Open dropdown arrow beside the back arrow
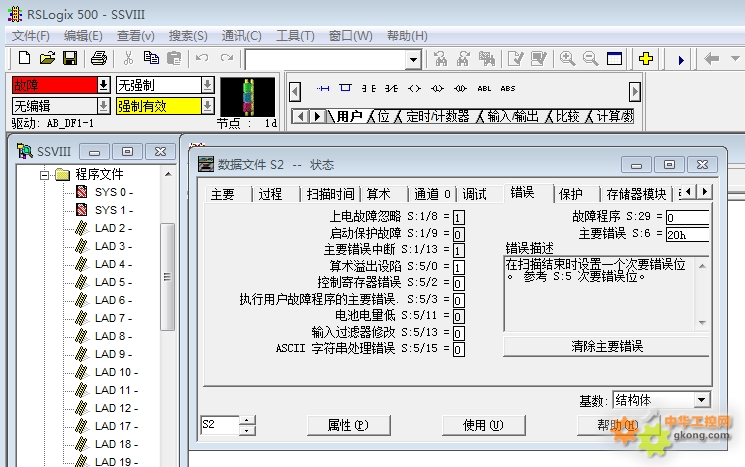The image size is (745, 467). coord(735,59)
